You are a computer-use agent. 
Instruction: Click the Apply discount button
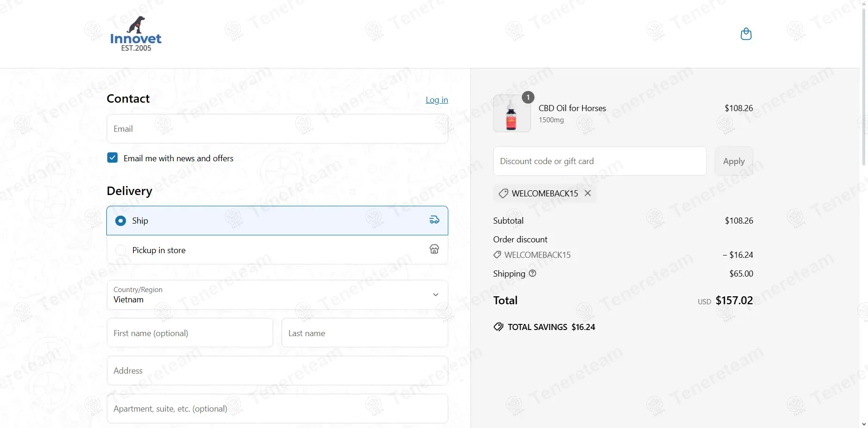click(734, 161)
